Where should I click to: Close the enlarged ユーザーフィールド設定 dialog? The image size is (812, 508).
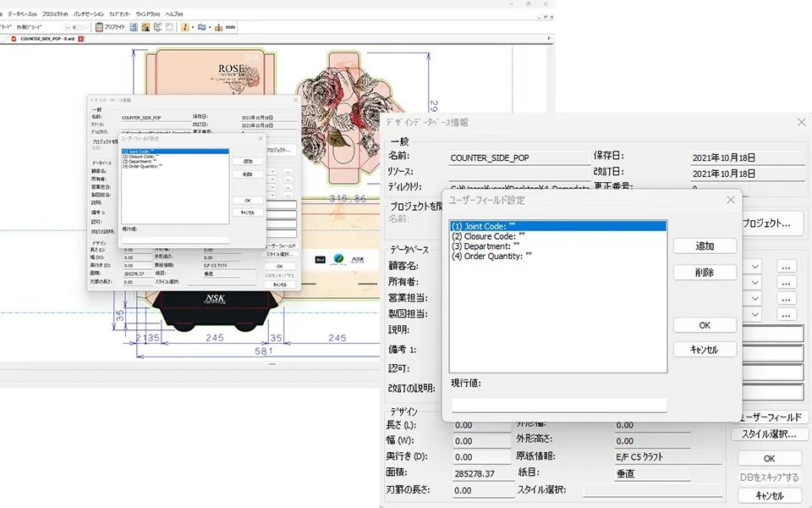(731, 200)
